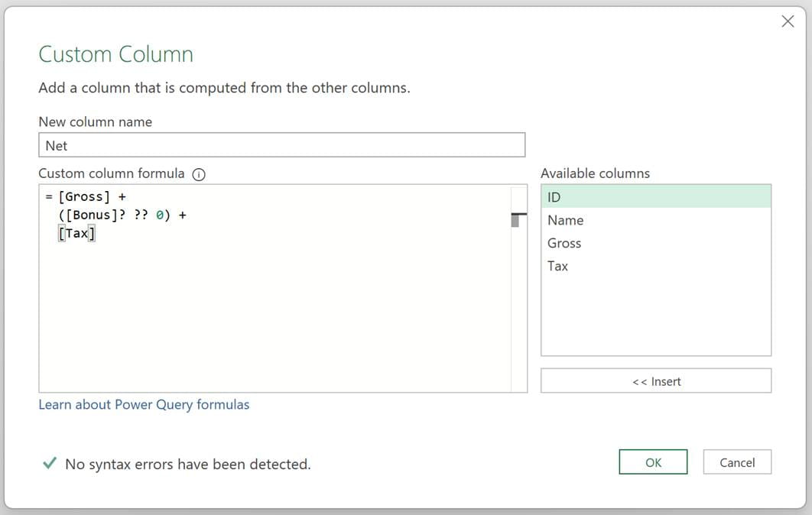Image resolution: width=812 pixels, height=515 pixels.
Task: Click the green checkmark syntax status icon
Action: point(50,463)
